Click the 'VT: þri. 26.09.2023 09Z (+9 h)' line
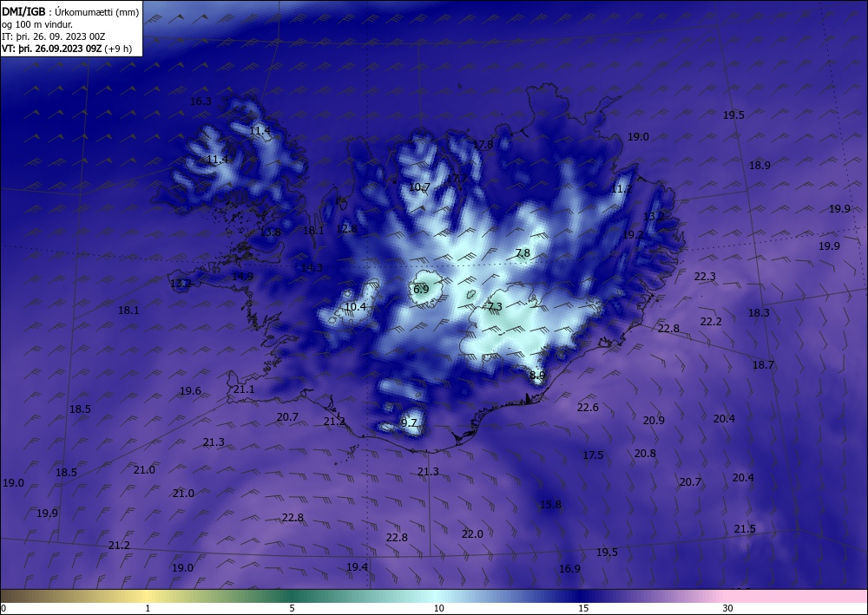This screenshot has width=868, height=615. (x=67, y=48)
